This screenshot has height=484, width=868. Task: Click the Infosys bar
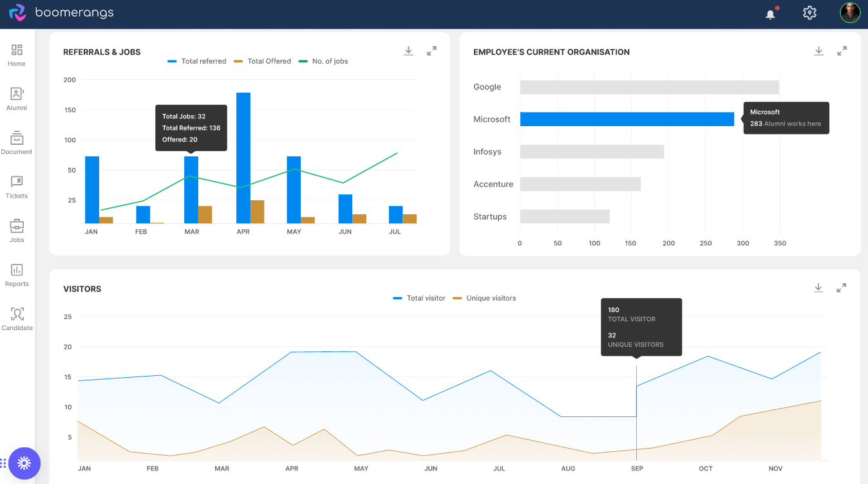pos(592,152)
